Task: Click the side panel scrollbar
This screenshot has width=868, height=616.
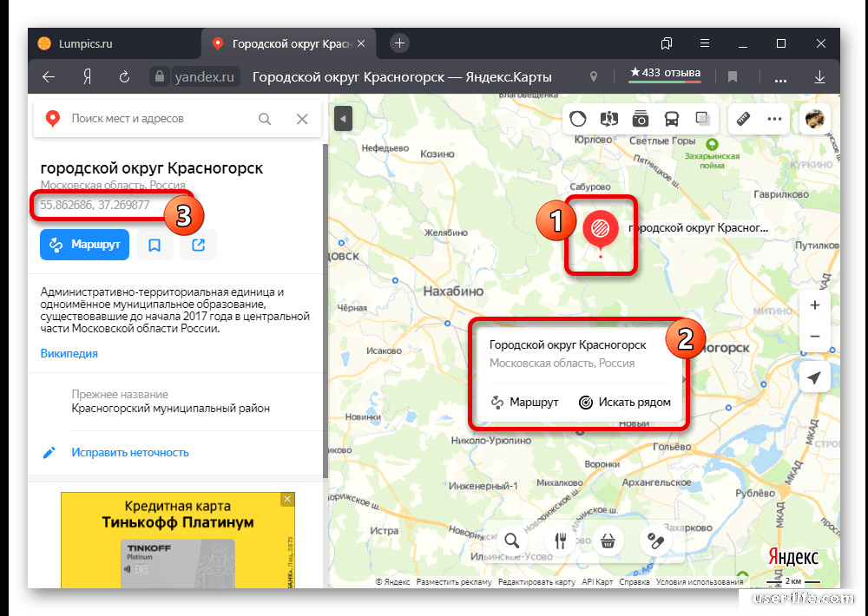Action: click(325, 310)
